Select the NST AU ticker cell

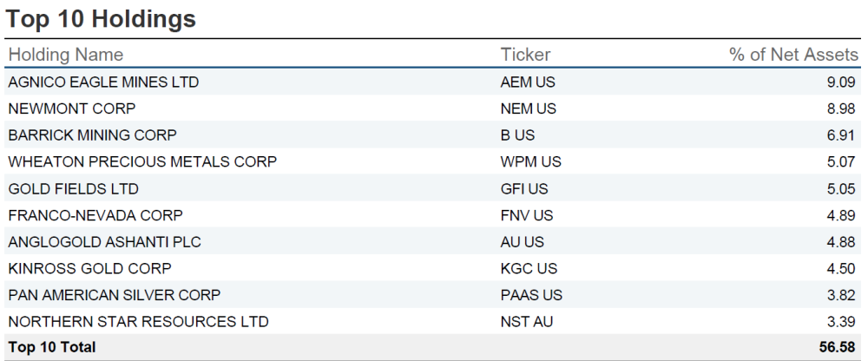click(x=527, y=322)
